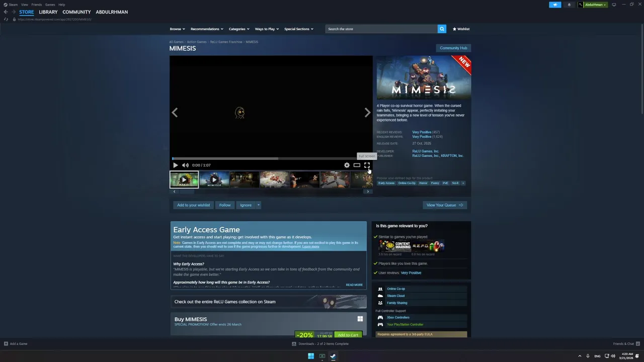644x362 pixels.
Task: Switch video to theater mode icon
Action: (357, 165)
